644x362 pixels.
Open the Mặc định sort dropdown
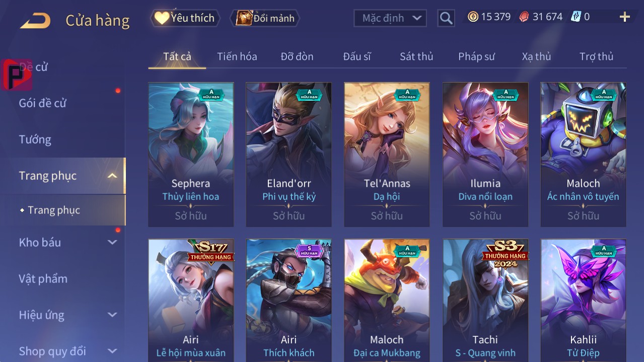tap(390, 18)
